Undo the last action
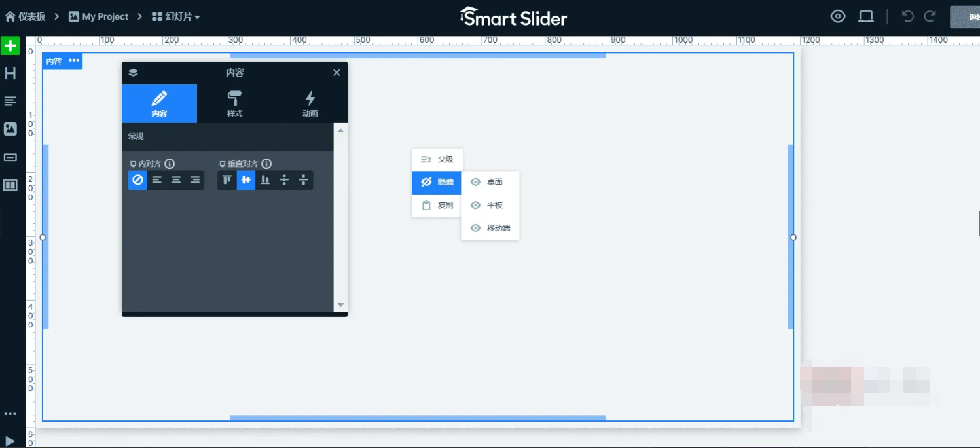 click(908, 16)
